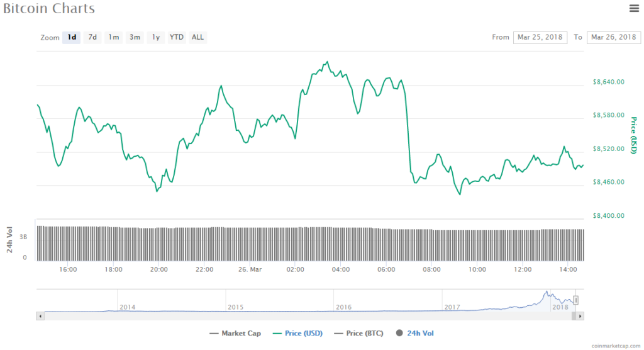Click the navigator scrollbar left arrow
Image resolution: width=644 pixels, height=350 pixels.
[x=41, y=315]
